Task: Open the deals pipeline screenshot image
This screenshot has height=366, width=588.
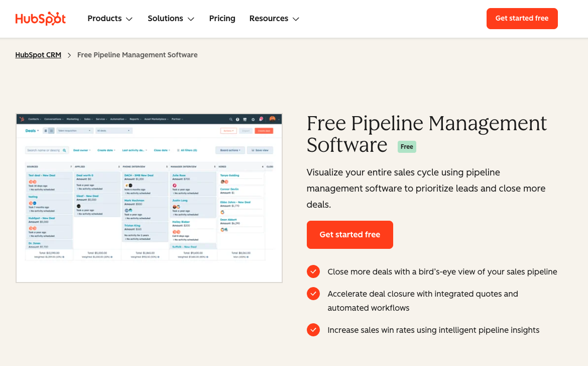Action: click(x=149, y=198)
